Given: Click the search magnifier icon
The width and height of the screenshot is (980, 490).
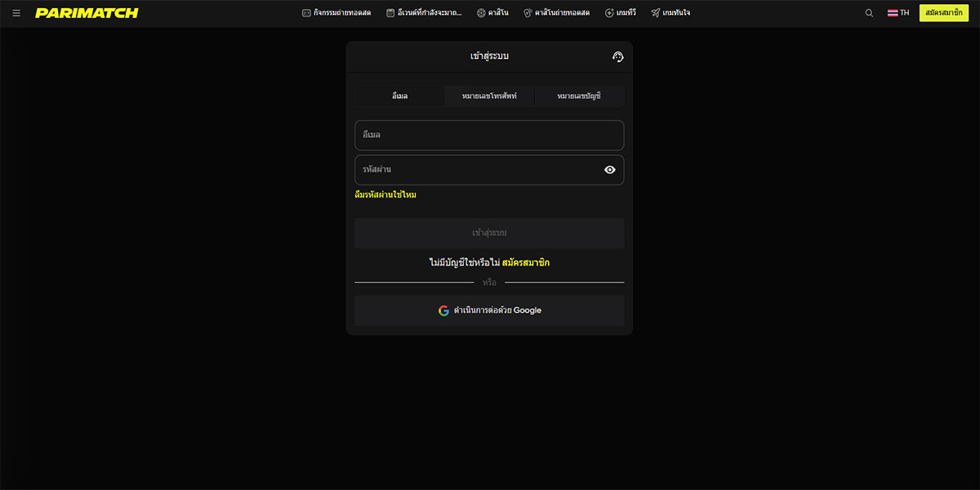Looking at the screenshot, I should point(869,13).
